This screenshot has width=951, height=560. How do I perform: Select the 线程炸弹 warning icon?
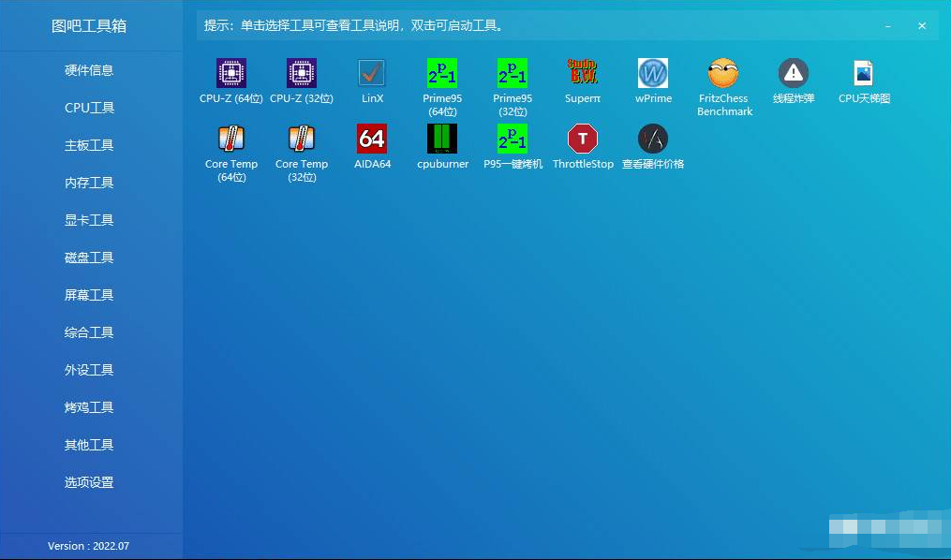click(794, 73)
